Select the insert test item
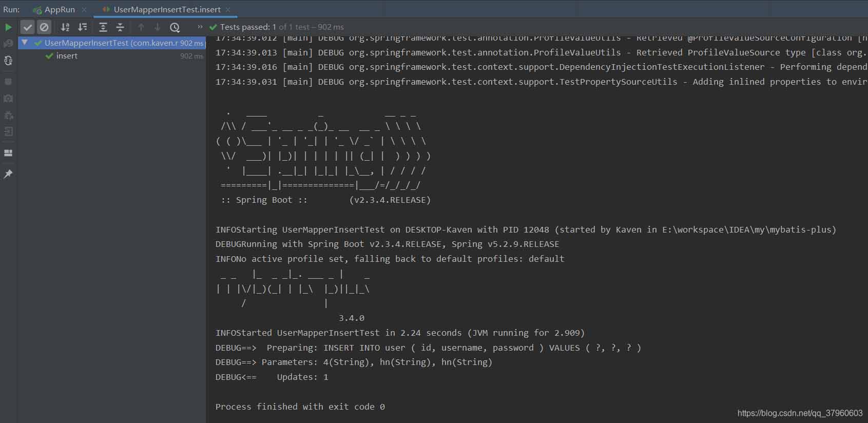This screenshot has height=423, width=868. (x=67, y=56)
